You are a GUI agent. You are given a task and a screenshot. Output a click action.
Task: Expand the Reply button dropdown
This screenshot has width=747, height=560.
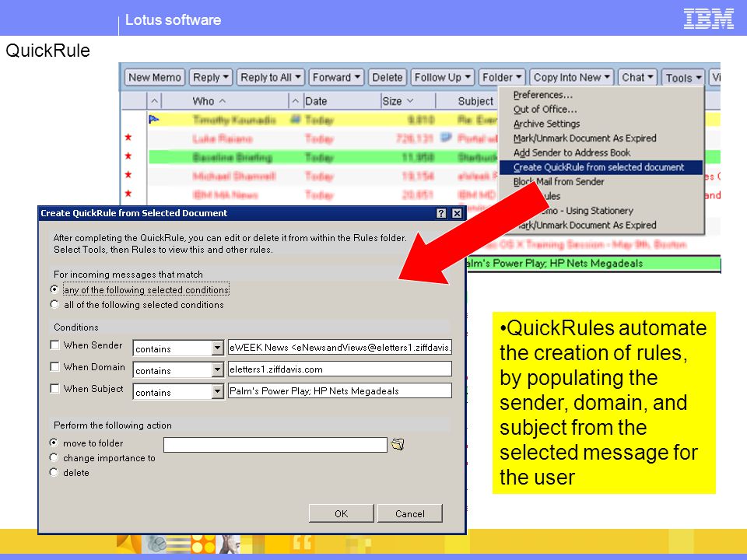226,77
